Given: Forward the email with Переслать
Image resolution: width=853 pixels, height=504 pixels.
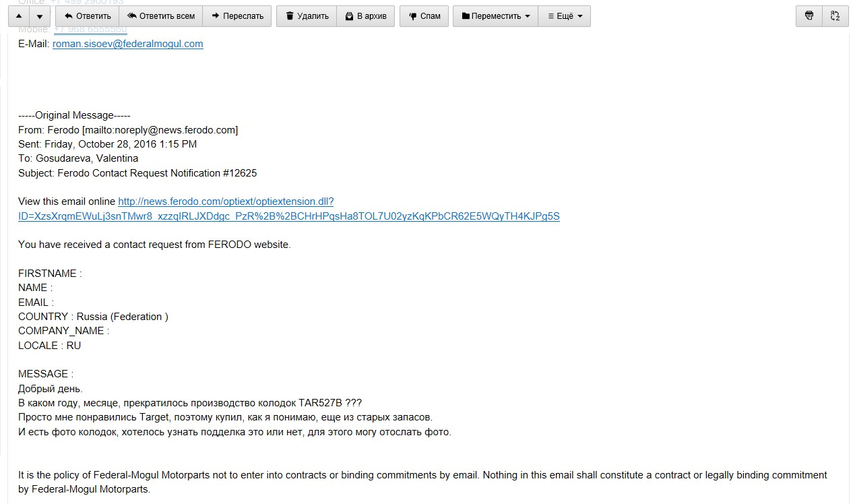Looking at the screenshot, I should click(237, 16).
